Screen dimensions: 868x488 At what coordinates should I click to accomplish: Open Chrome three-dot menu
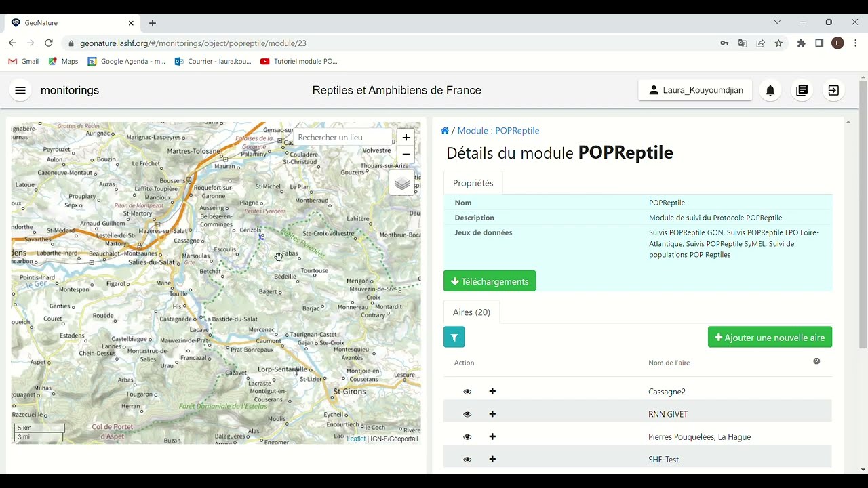click(x=856, y=43)
